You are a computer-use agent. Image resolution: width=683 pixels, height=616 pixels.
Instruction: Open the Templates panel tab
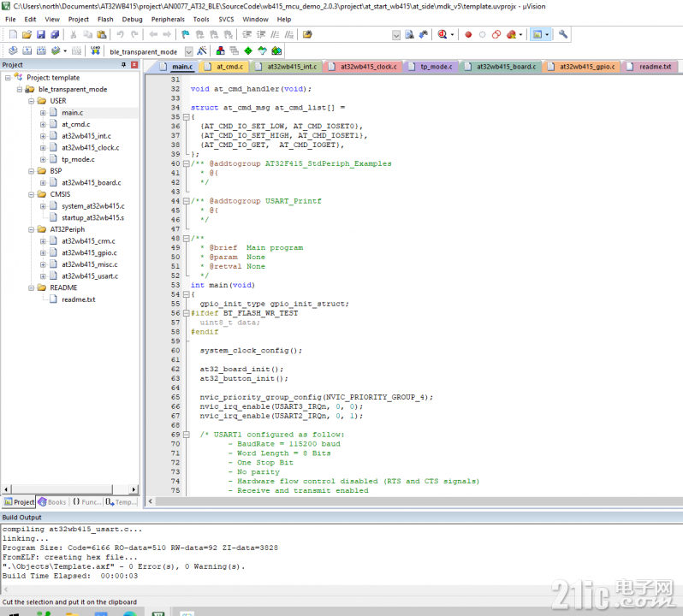(121, 502)
